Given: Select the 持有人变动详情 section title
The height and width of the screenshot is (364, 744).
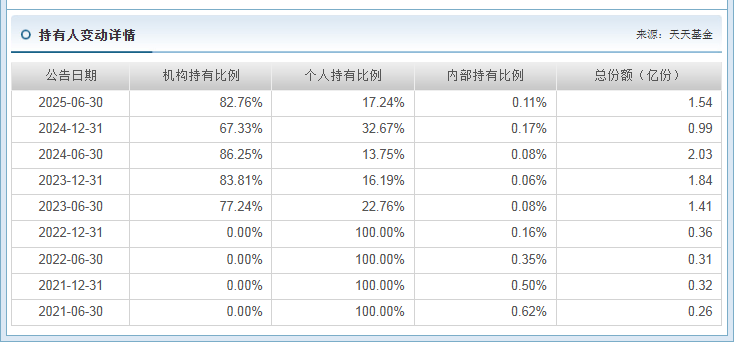Looking at the screenshot, I should (87, 35).
